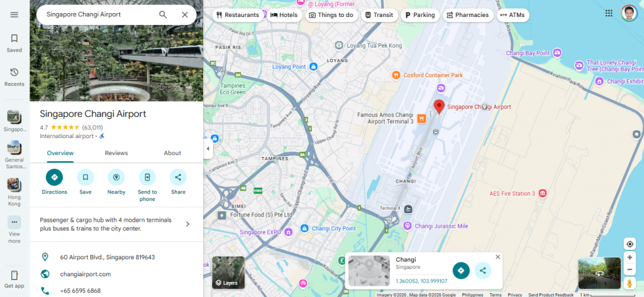The width and height of the screenshot is (644, 297).
Task: Switch to the About tab
Action: pos(172,153)
